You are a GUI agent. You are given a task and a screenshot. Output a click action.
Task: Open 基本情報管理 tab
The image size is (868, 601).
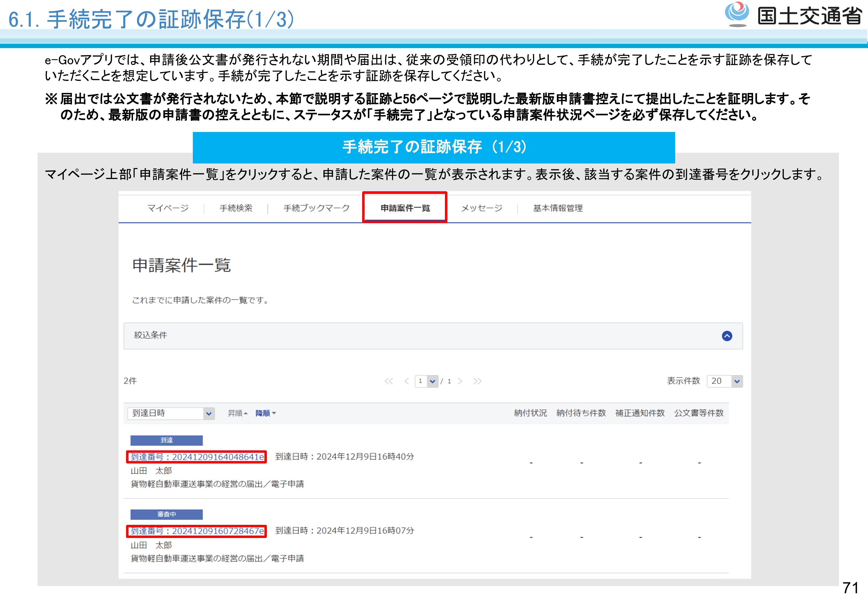click(x=557, y=208)
